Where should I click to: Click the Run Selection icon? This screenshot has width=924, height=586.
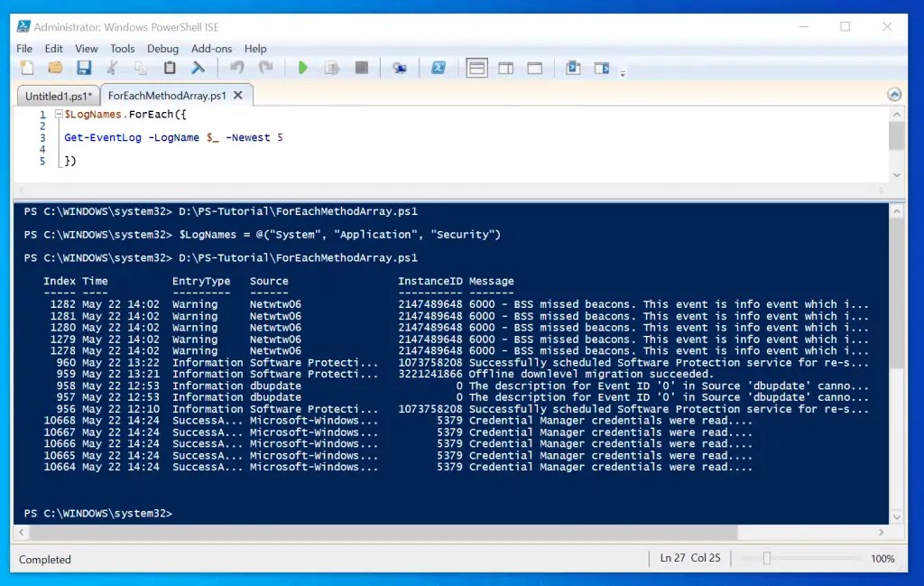coord(331,68)
